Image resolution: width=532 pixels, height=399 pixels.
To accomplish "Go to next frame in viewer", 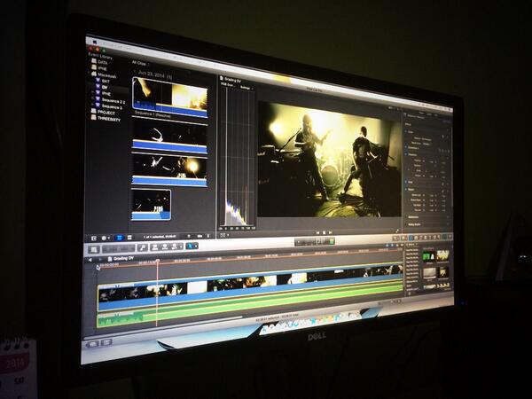I will tap(330, 232).
